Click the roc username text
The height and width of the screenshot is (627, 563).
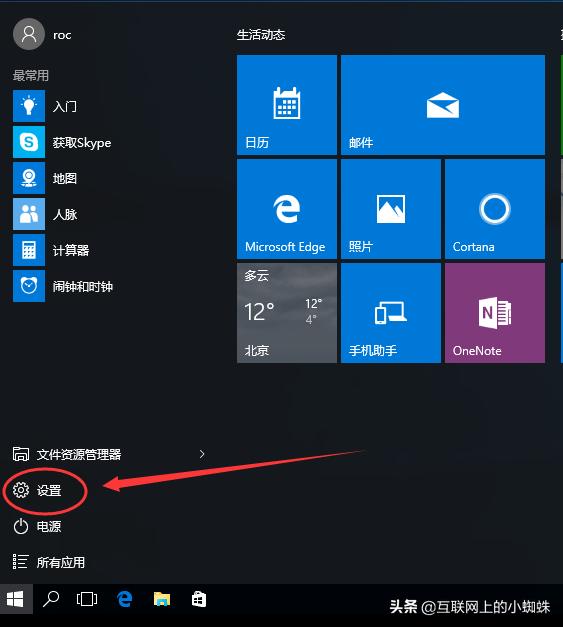[x=62, y=35]
